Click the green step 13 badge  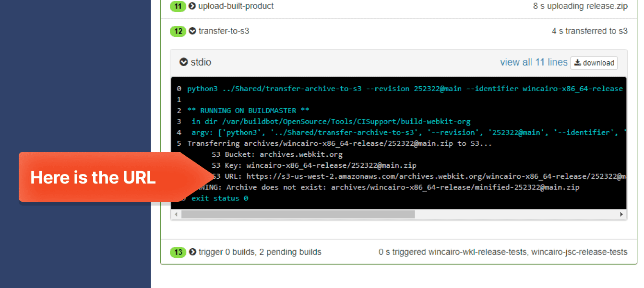178,252
